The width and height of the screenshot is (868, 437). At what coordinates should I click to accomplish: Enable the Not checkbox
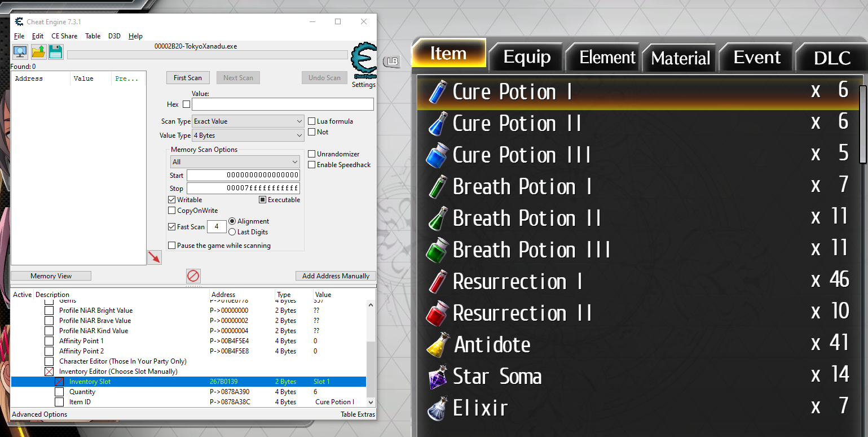pyautogui.click(x=311, y=132)
